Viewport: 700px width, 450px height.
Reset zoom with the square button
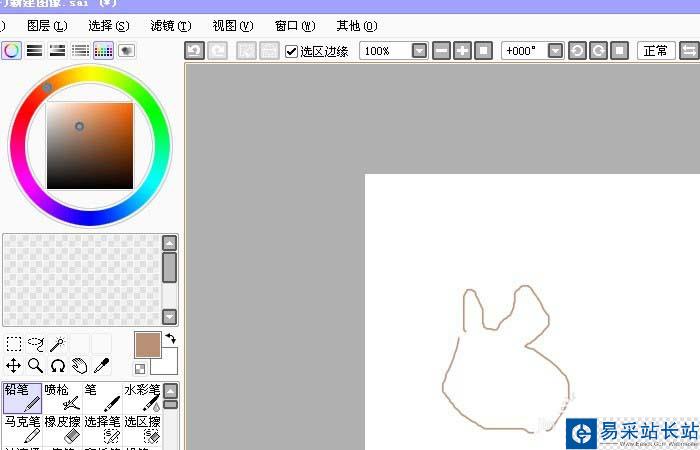[483, 51]
